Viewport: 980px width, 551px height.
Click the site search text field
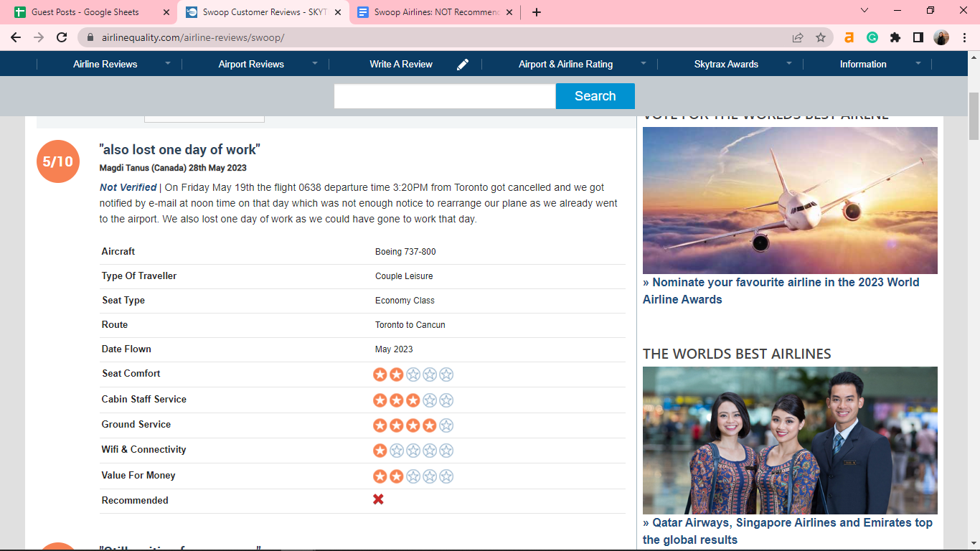445,96
